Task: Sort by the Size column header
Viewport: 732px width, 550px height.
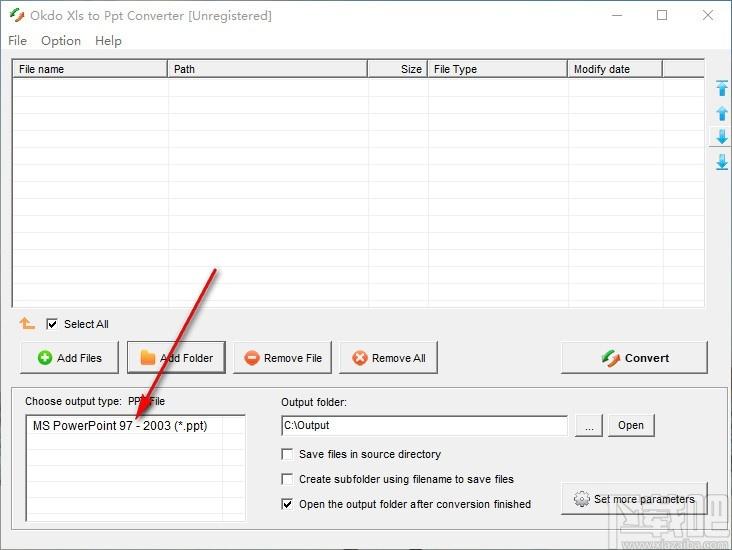Action: (397, 69)
